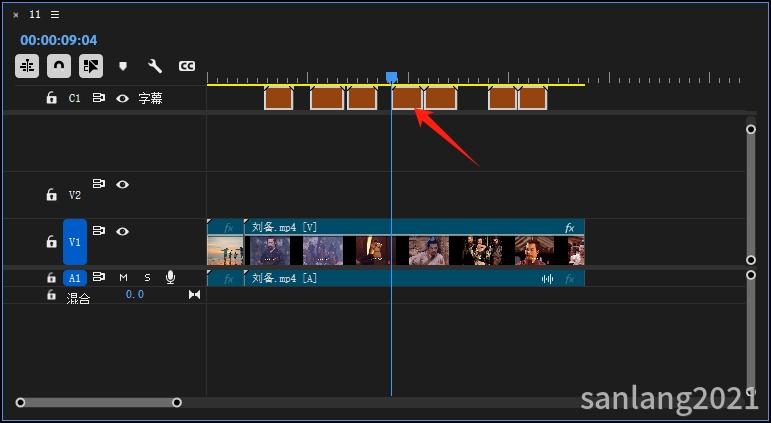Image resolution: width=771 pixels, height=423 pixels.
Task: Open the sequence 11 panel menu
Action: tap(55, 15)
